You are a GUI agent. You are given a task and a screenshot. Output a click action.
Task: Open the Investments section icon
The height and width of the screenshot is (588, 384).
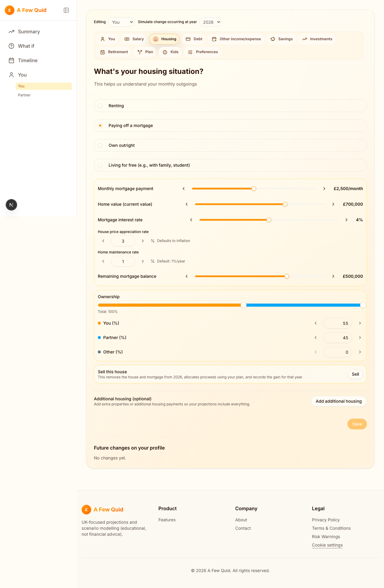point(304,39)
